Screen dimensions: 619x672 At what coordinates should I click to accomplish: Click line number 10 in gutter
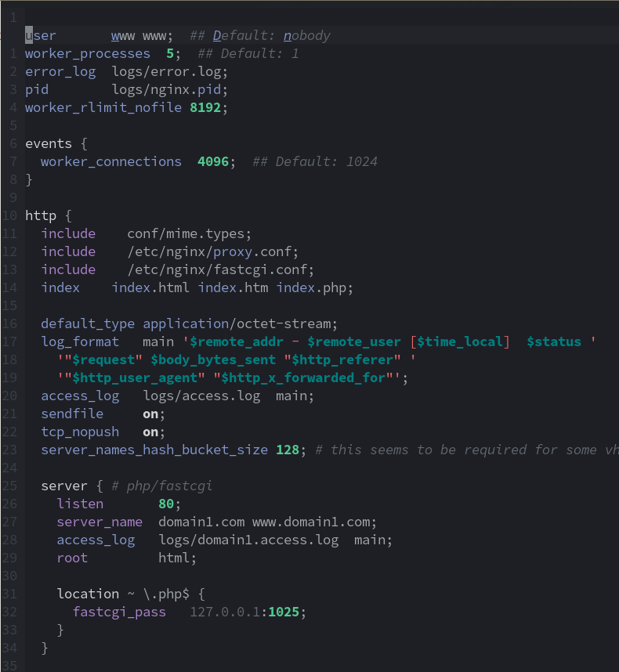(9, 215)
